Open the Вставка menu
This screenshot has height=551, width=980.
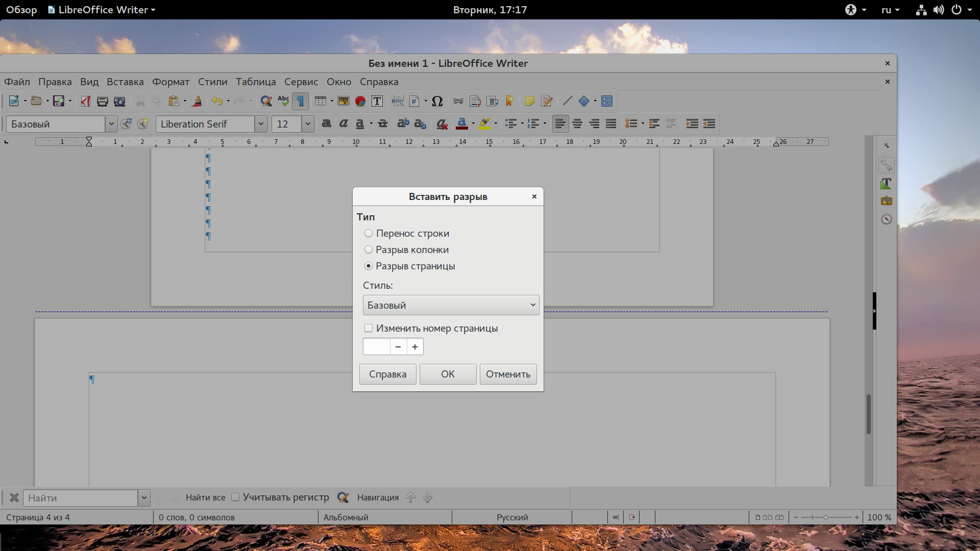(124, 82)
